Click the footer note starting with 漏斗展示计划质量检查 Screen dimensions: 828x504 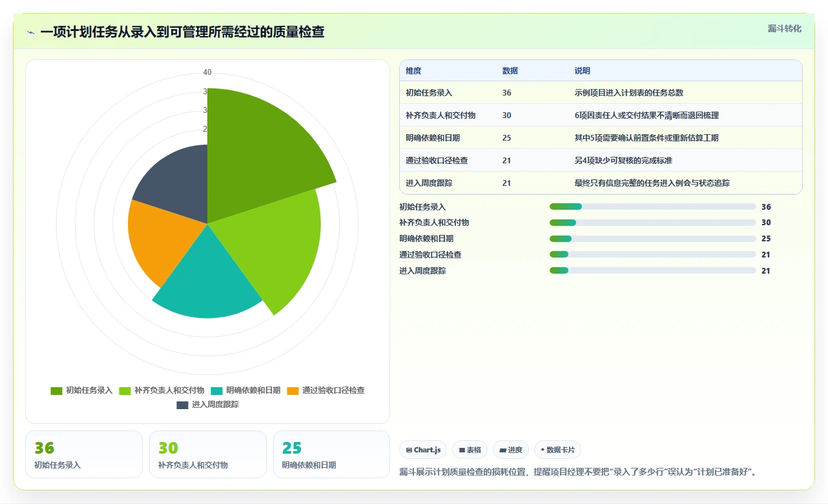click(577, 472)
